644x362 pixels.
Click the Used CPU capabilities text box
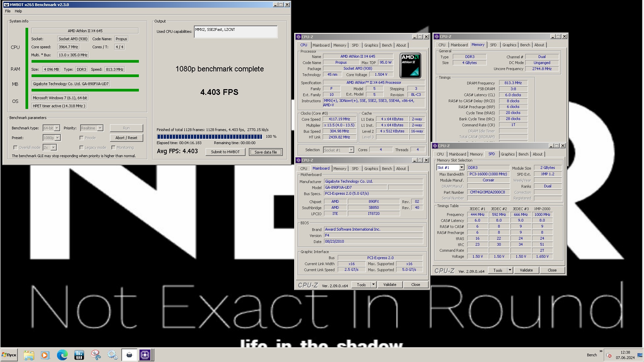coord(235,32)
